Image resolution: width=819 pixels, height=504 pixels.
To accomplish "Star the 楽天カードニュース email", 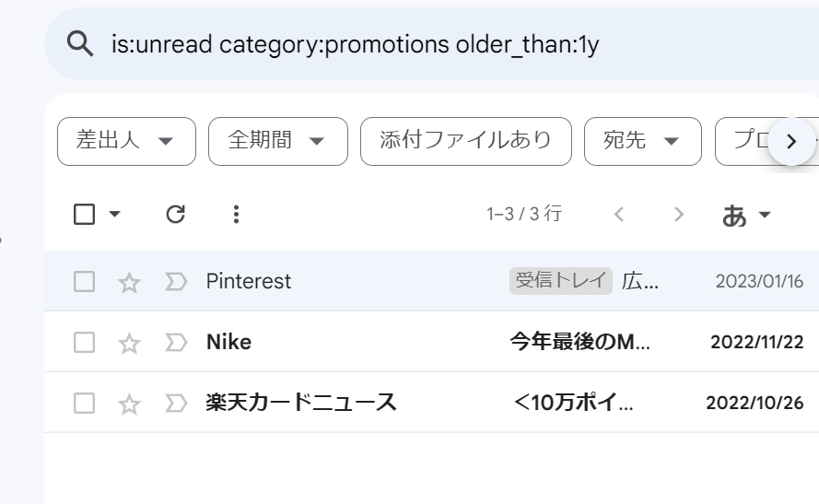I will coord(129,404).
